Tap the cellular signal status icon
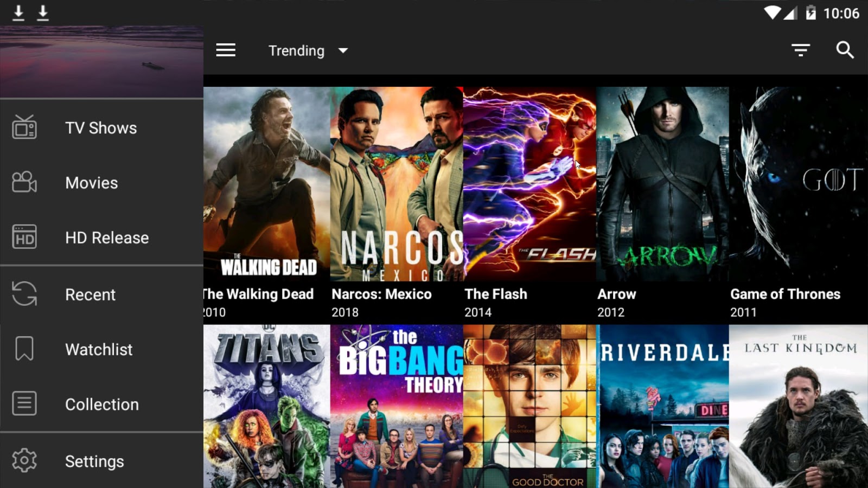This screenshot has width=868, height=488. pyautogui.click(x=790, y=13)
